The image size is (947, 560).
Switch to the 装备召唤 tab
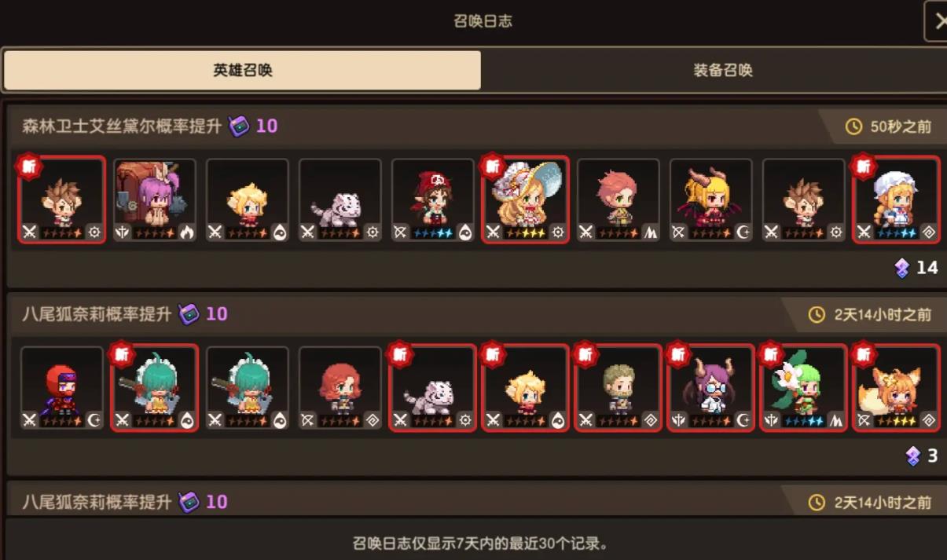(722, 71)
